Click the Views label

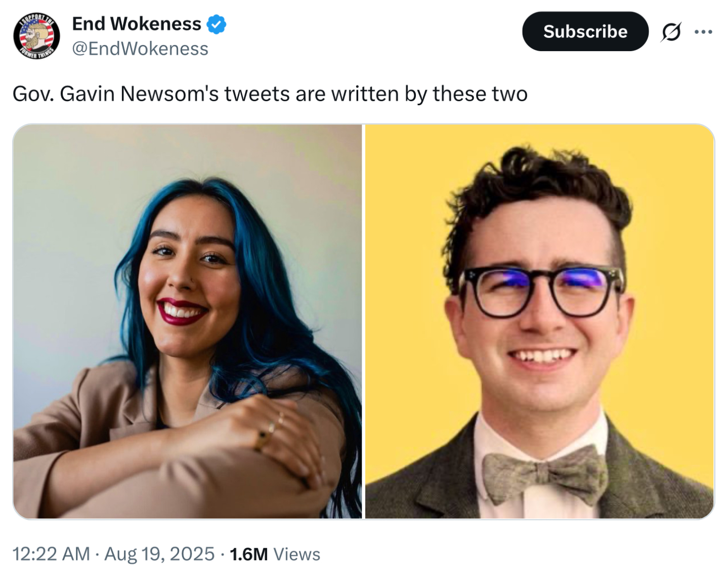tap(297, 554)
